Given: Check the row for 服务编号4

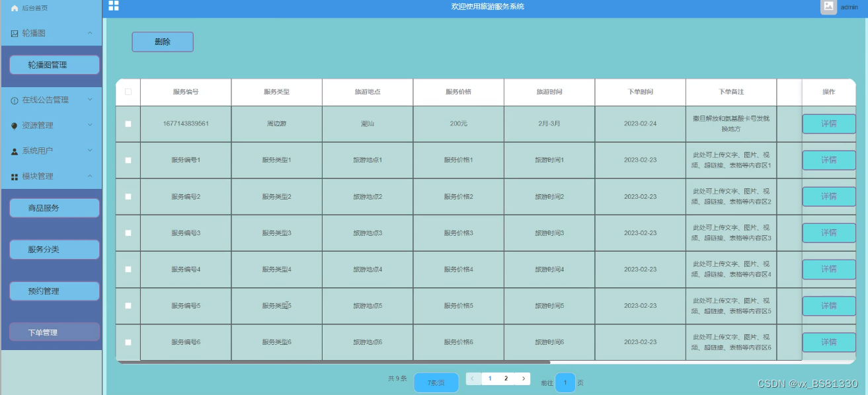Looking at the screenshot, I should [128, 269].
